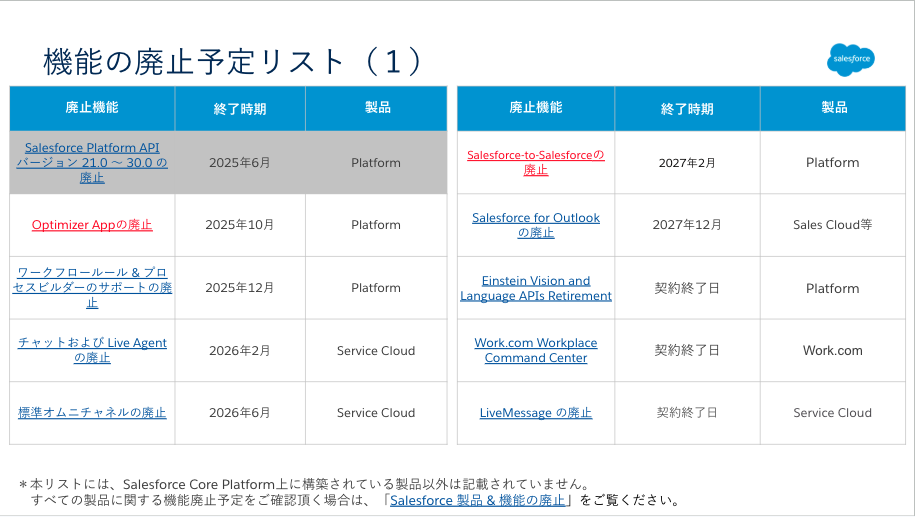Click 契約終了日 in the Work.com Workplace row
915x517 pixels.
pyautogui.click(x=687, y=350)
